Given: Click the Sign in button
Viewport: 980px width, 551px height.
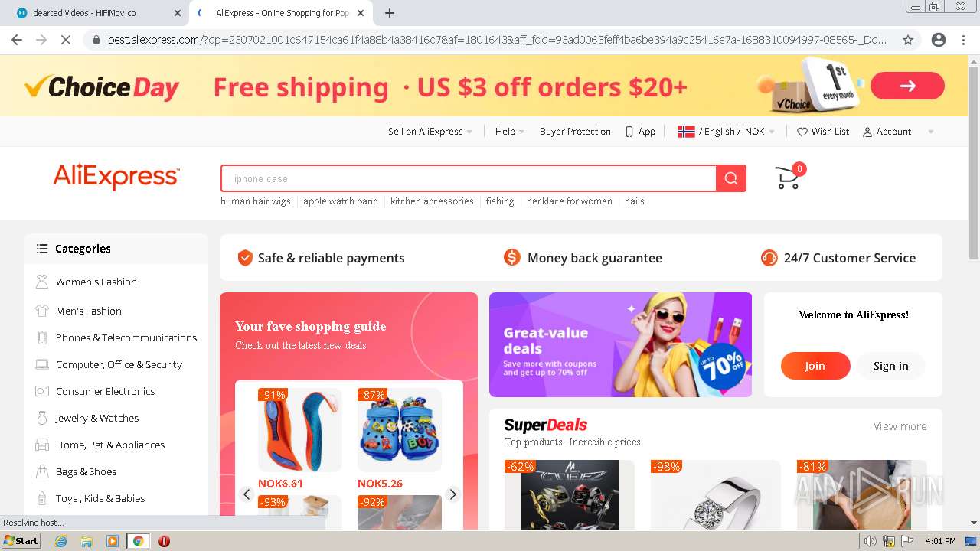Looking at the screenshot, I should coord(890,366).
